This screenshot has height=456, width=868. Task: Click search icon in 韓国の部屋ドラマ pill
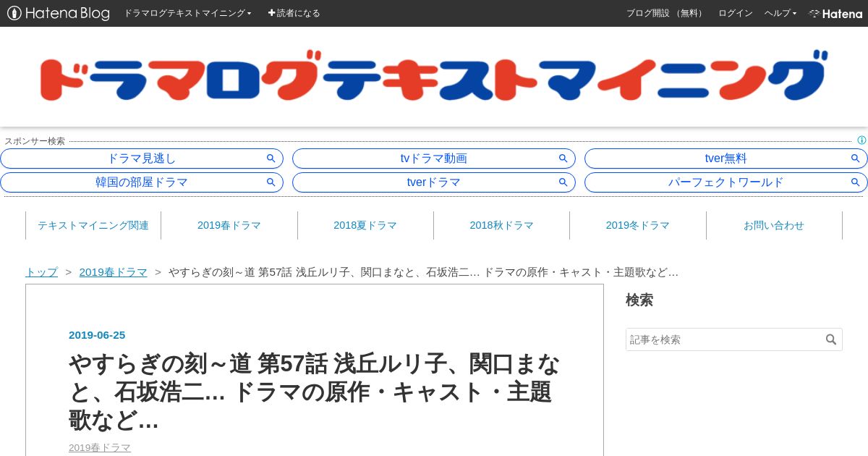pyautogui.click(x=271, y=182)
